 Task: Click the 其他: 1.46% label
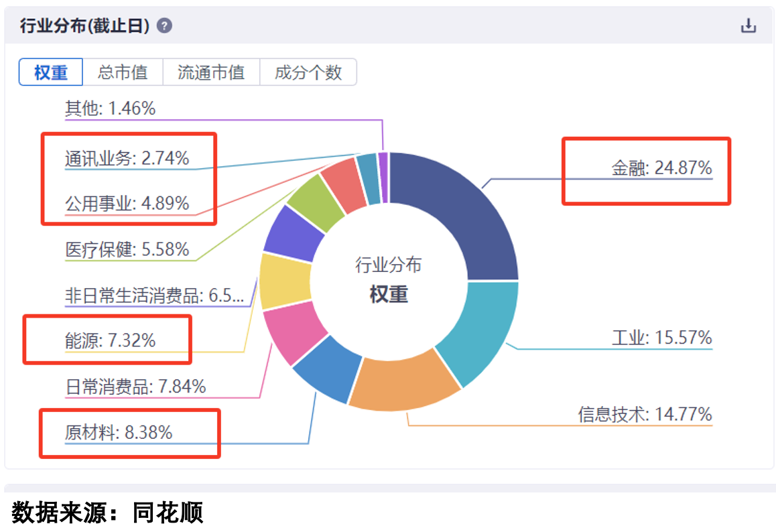pyautogui.click(x=111, y=109)
